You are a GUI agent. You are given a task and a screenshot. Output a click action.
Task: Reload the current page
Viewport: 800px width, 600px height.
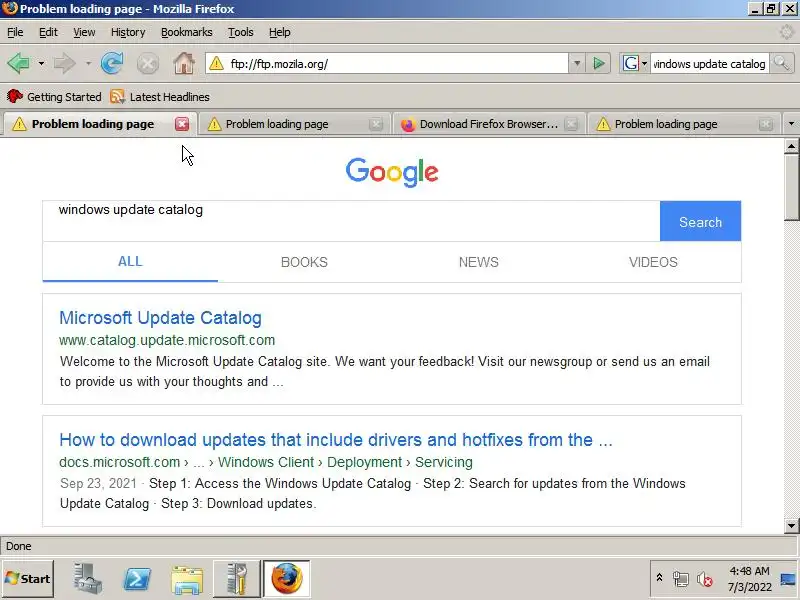[112, 64]
